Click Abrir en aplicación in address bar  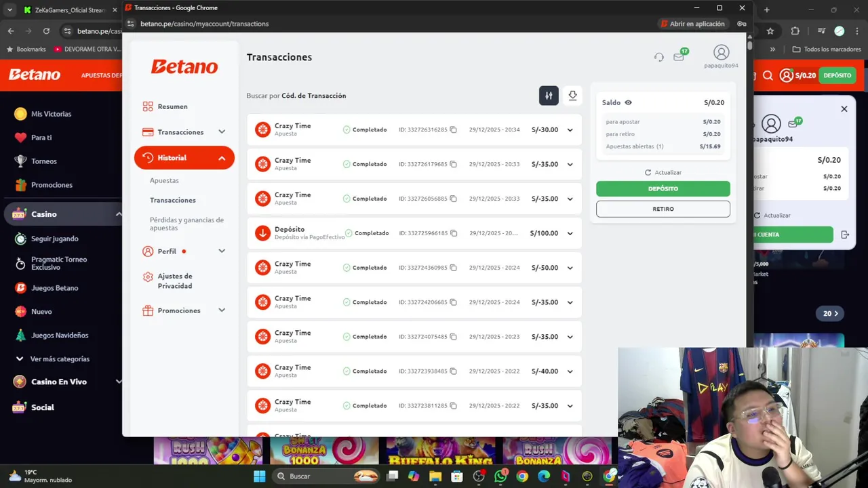(x=692, y=24)
